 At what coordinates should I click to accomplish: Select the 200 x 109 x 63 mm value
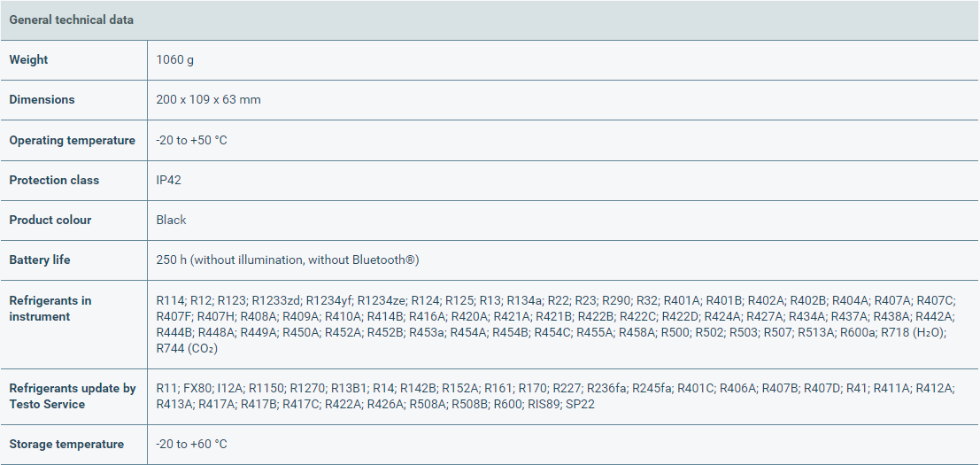tap(208, 99)
